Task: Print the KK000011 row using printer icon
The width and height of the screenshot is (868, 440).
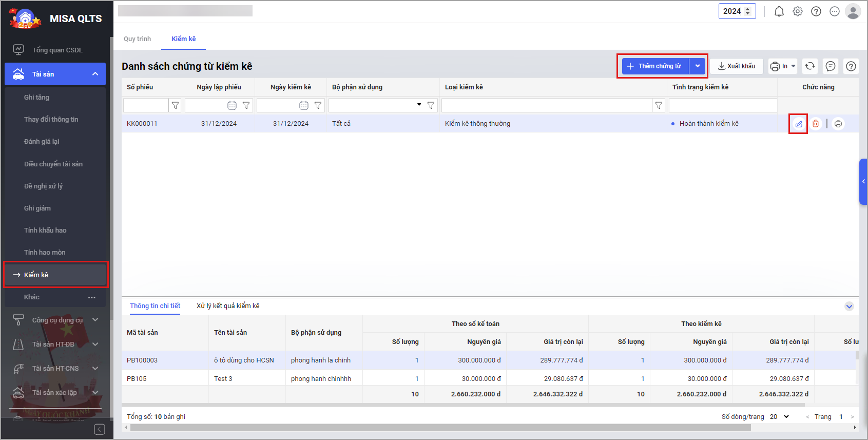Action: click(838, 124)
